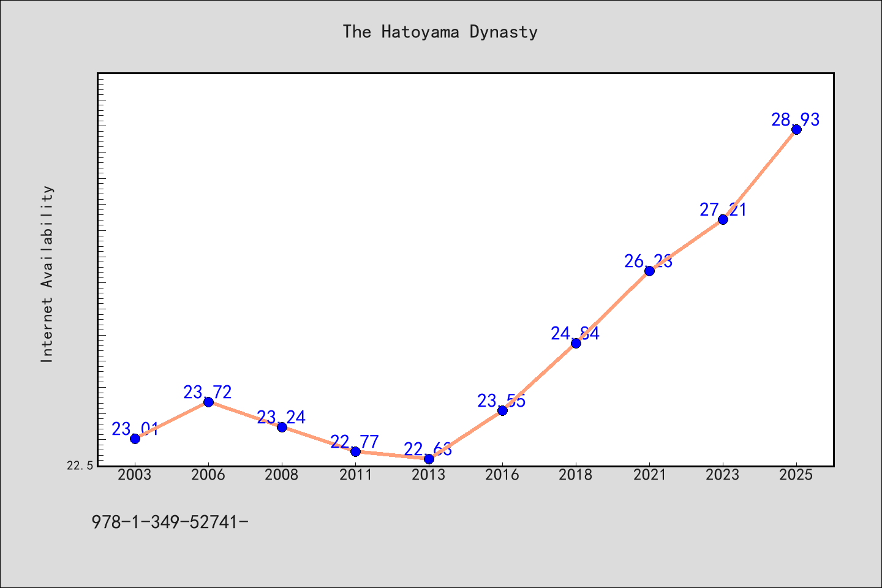882x588 pixels.
Task: Select the 2006 data point marker
Action: [208, 402]
